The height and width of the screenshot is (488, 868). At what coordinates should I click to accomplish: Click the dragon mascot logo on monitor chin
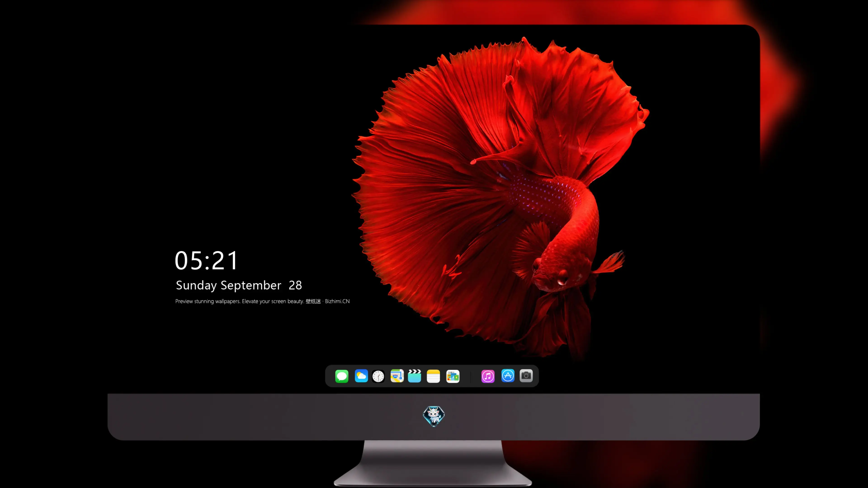(x=434, y=416)
